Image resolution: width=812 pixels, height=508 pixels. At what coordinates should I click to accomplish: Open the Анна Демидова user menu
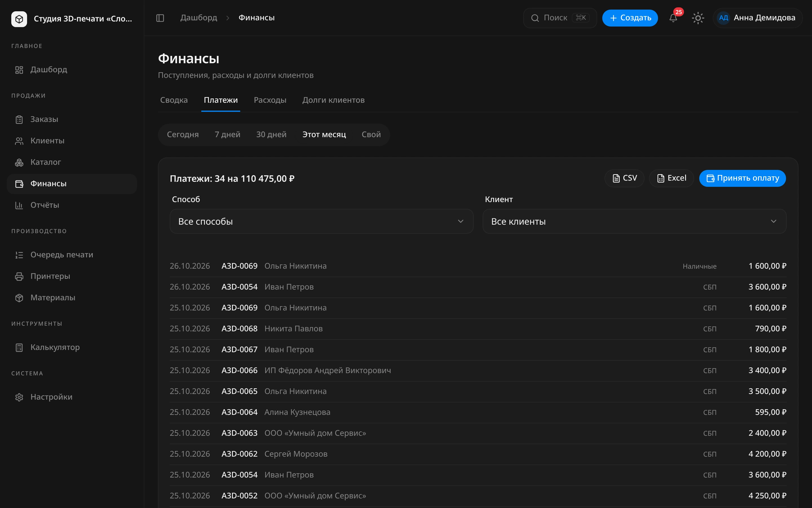(758, 18)
